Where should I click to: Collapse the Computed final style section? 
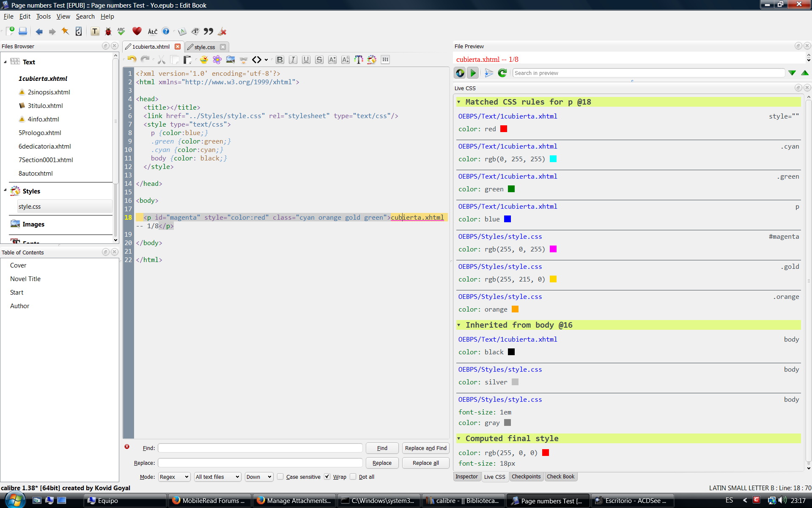pyautogui.click(x=459, y=439)
